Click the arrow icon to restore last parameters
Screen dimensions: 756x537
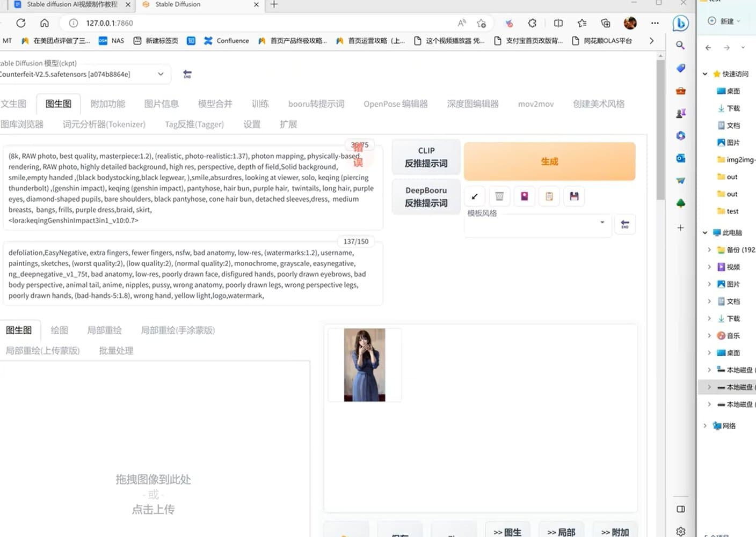475,196
